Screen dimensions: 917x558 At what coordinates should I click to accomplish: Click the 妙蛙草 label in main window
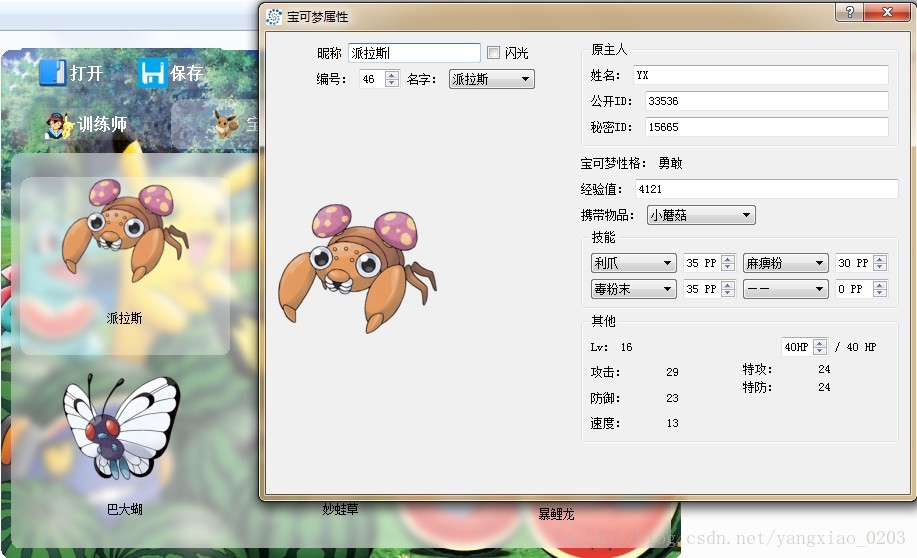340,509
